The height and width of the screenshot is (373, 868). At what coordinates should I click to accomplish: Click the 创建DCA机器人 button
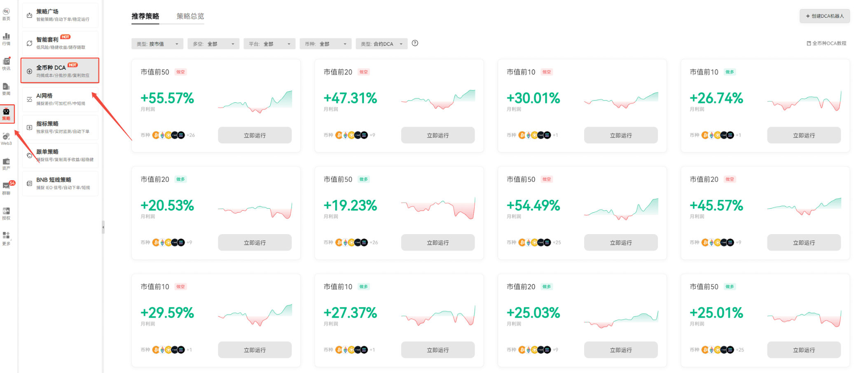pos(824,16)
